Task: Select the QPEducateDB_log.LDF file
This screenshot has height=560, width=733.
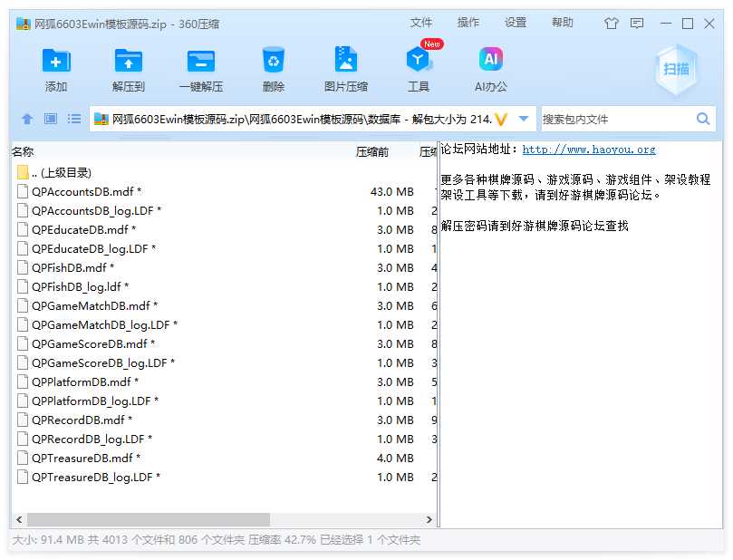Action: [224, 248]
